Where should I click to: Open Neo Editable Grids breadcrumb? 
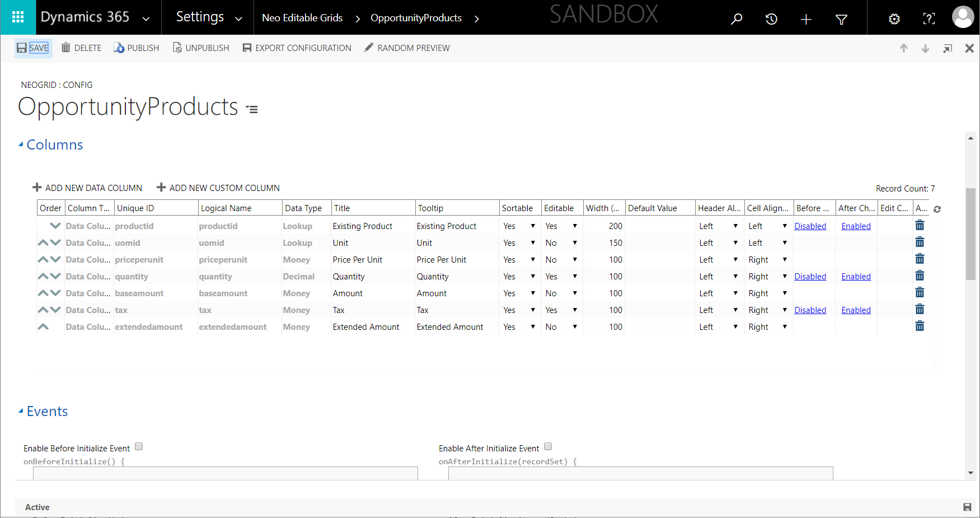(x=302, y=18)
